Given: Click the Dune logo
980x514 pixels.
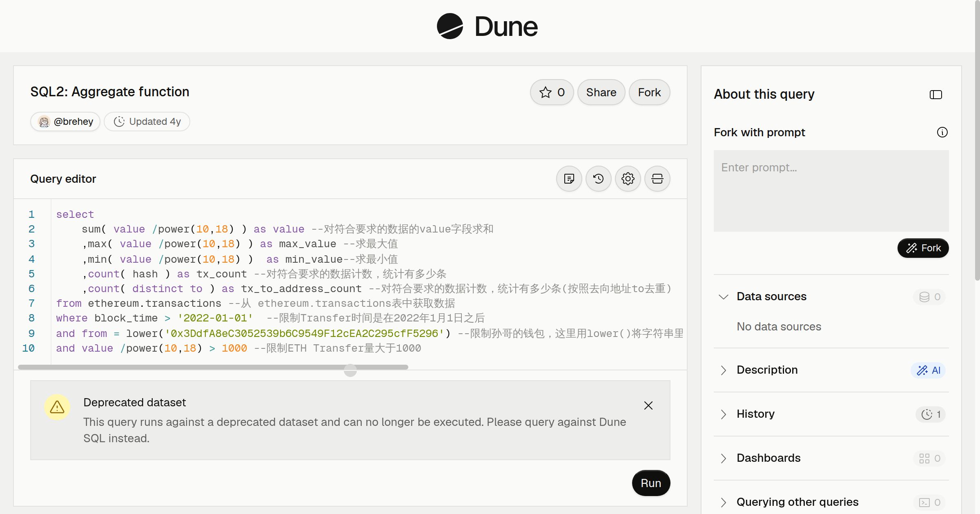Looking at the screenshot, I should (487, 26).
